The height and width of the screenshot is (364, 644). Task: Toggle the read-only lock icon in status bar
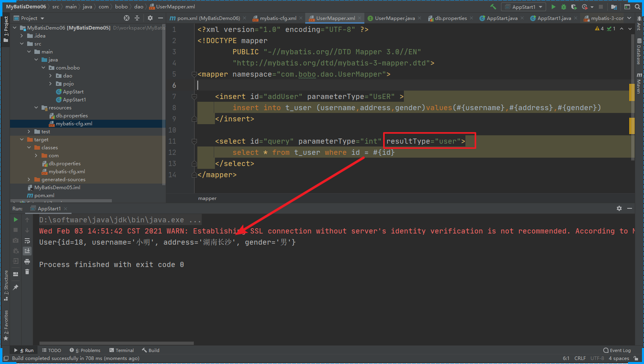[636, 358]
